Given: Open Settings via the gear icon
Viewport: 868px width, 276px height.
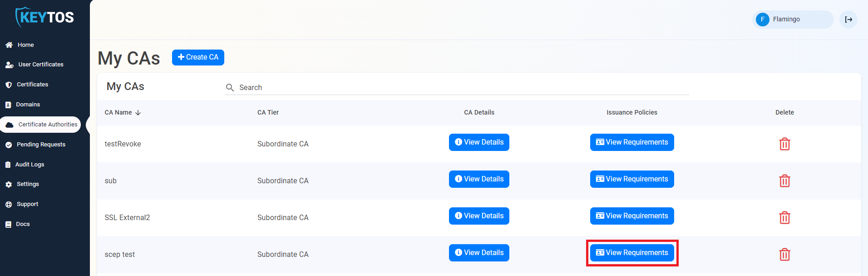Looking at the screenshot, I should click(x=9, y=184).
